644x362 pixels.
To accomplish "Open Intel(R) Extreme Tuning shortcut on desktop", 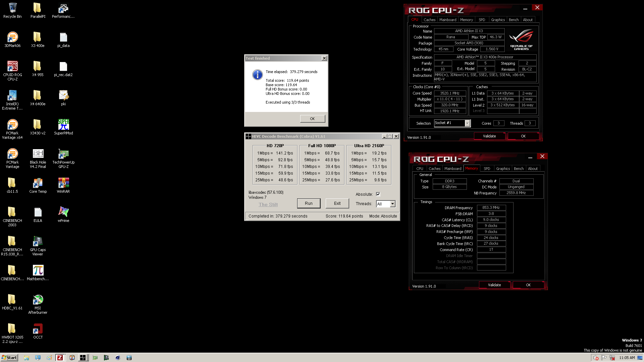I will pos(12,100).
